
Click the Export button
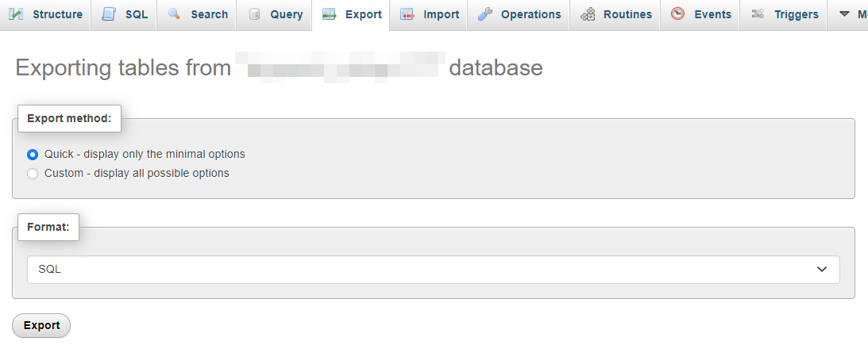tap(41, 326)
